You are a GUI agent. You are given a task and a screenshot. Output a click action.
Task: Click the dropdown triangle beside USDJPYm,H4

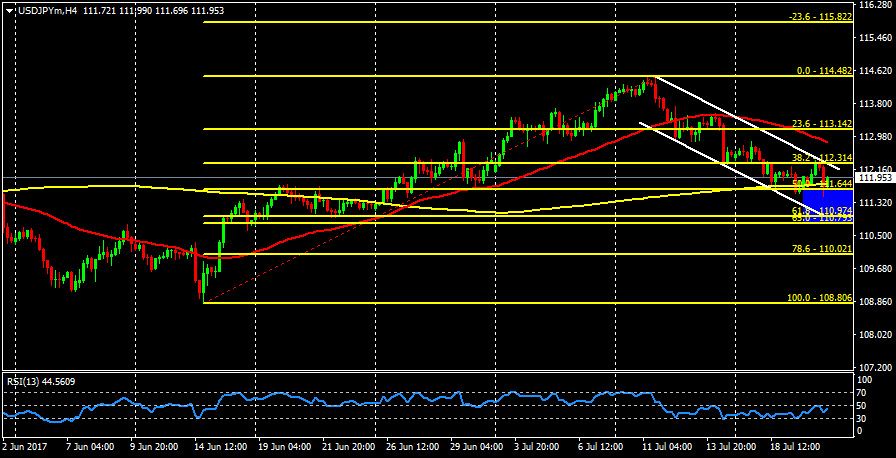point(9,9)
